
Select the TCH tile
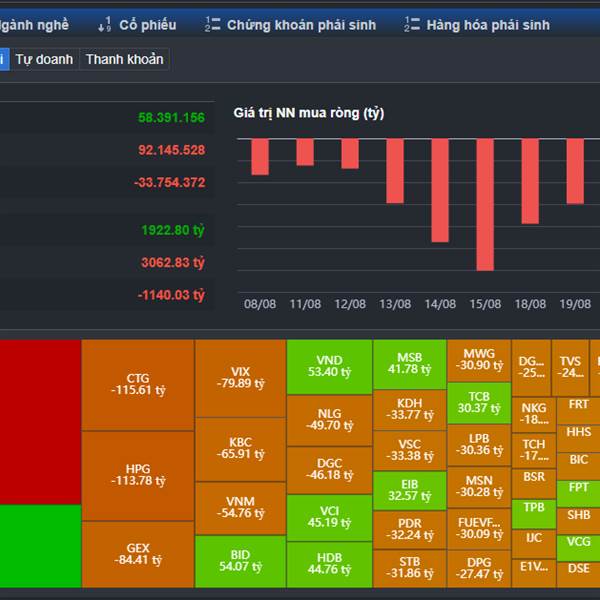[x=534, y=450]
